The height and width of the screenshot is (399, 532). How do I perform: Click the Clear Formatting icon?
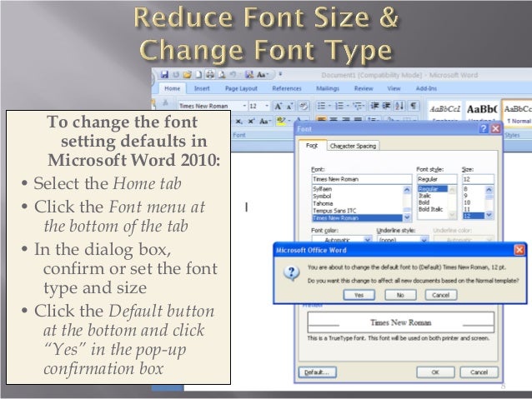[x=304, y=106]
